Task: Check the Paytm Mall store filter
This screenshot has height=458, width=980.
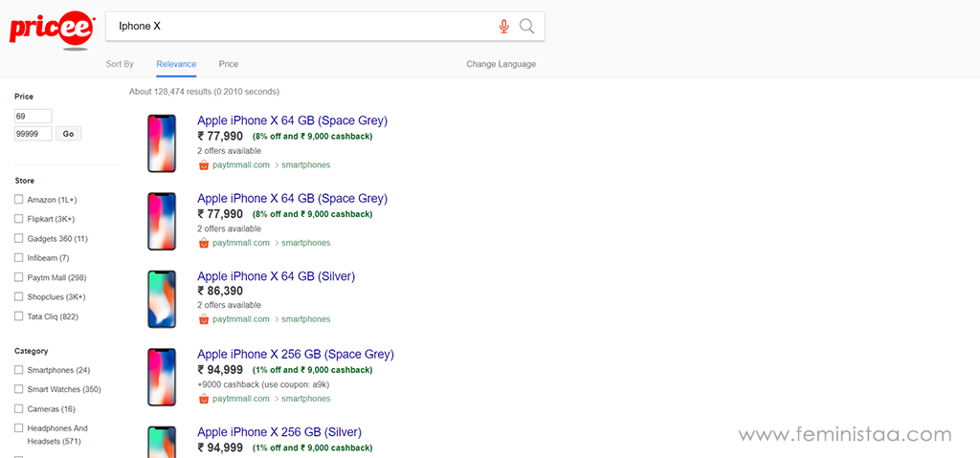Action: tap(19, 277)
